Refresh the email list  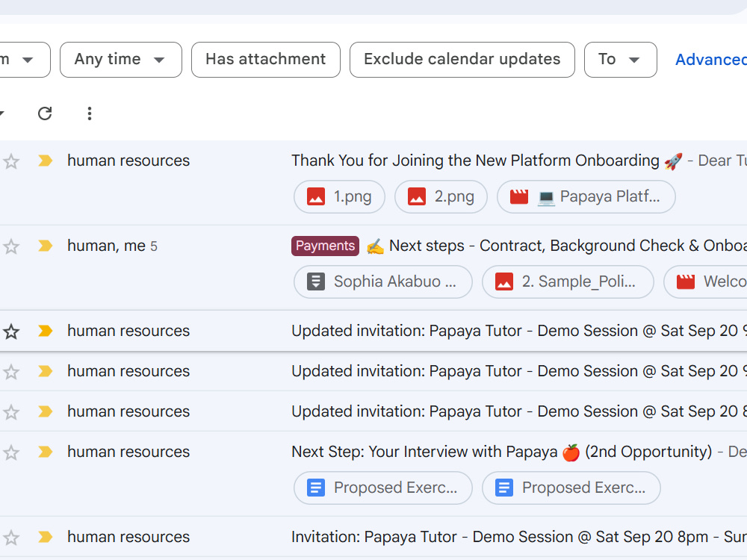point(45,113)
